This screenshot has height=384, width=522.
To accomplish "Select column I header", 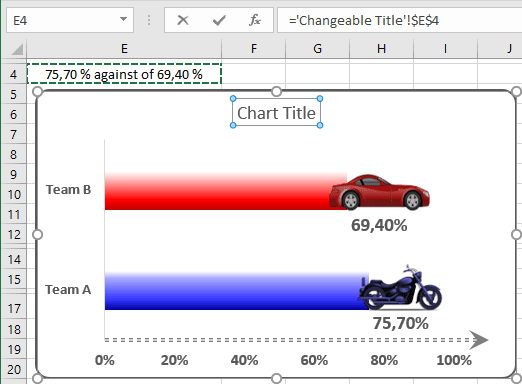I will click(445, 49).
